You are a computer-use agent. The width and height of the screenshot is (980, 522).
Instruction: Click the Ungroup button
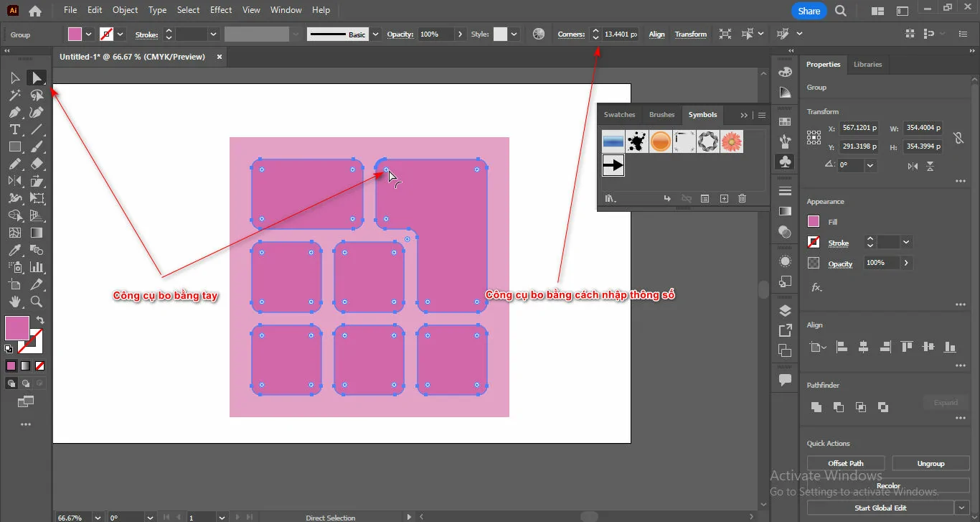coord(930,463)
